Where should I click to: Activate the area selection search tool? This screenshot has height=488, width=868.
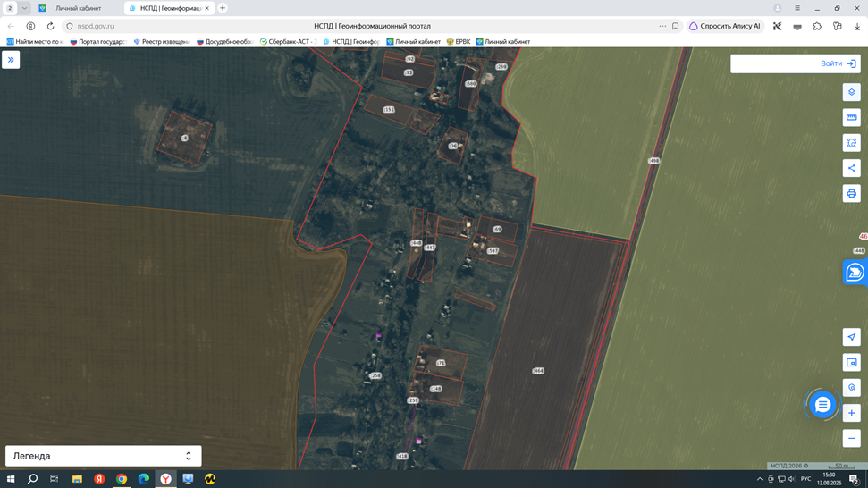(x=851, y=143)
